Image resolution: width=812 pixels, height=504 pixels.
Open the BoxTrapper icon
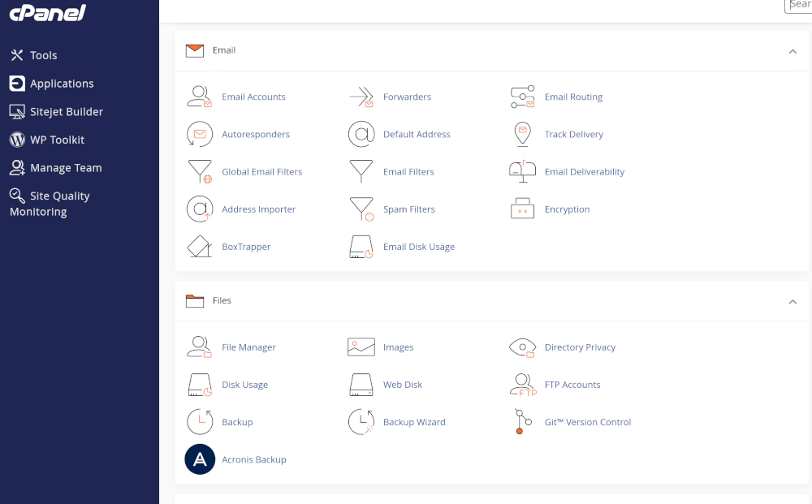pyautogui.click(x=200, y=246)
